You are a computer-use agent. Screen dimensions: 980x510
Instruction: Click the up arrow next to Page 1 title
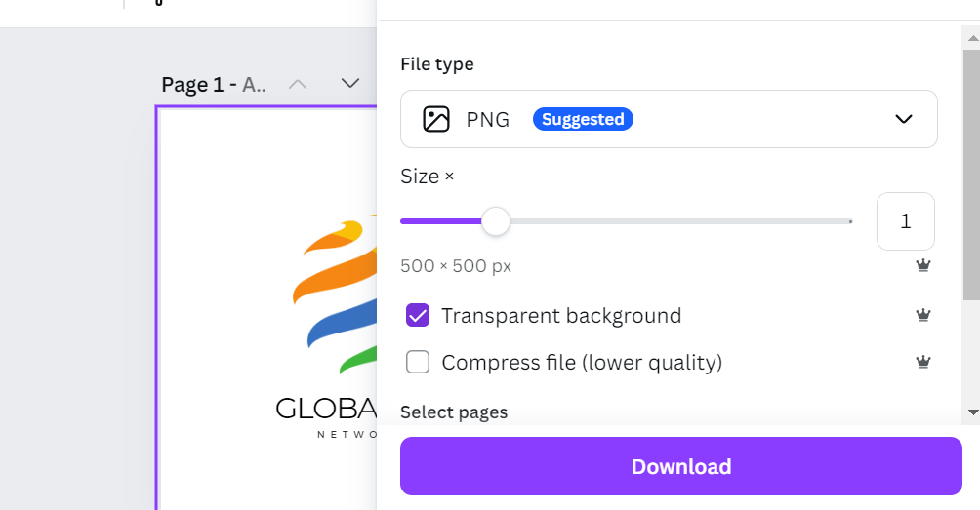298,83
